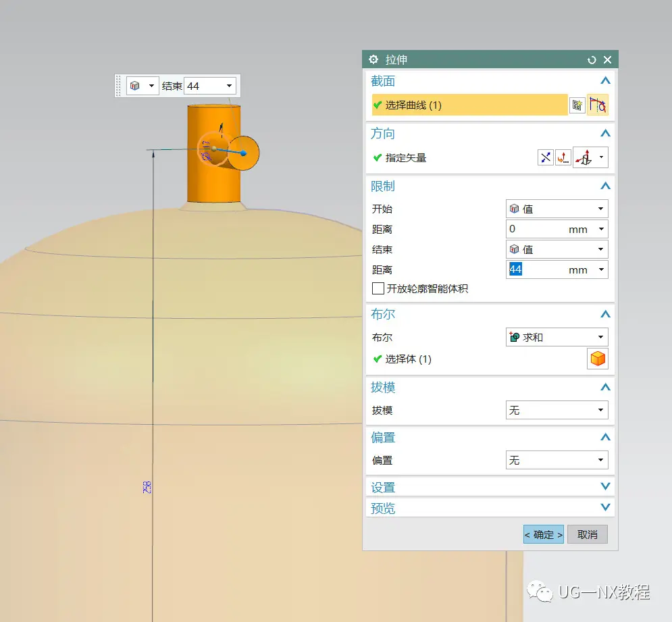Expand the 设置 section

[x=605, y=487]
